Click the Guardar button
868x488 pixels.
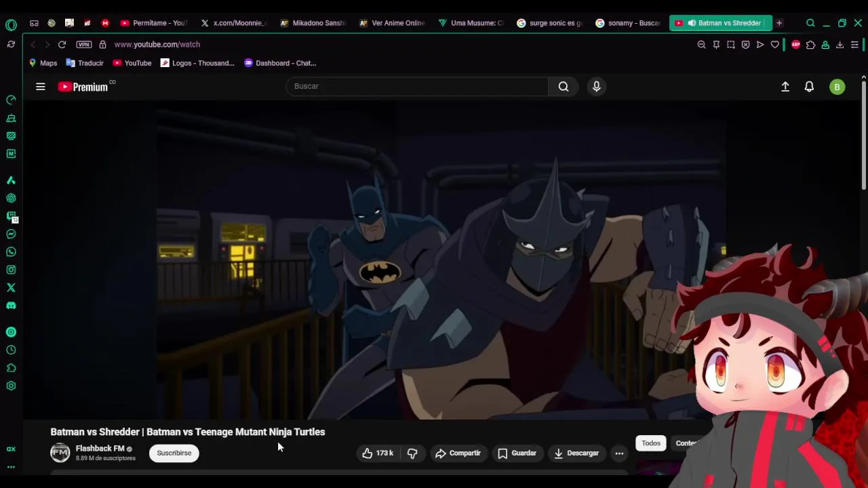point(517,453)
